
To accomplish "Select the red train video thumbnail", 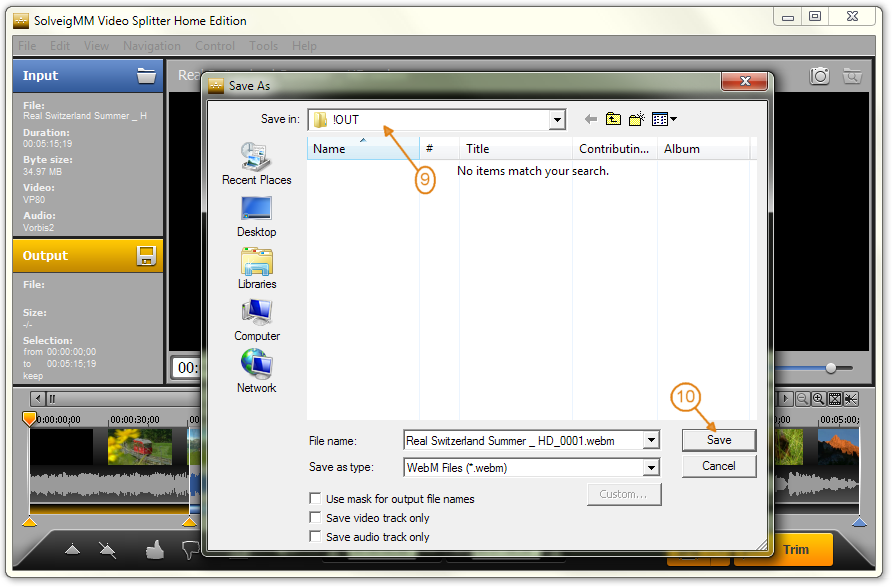I will point(140,447).
